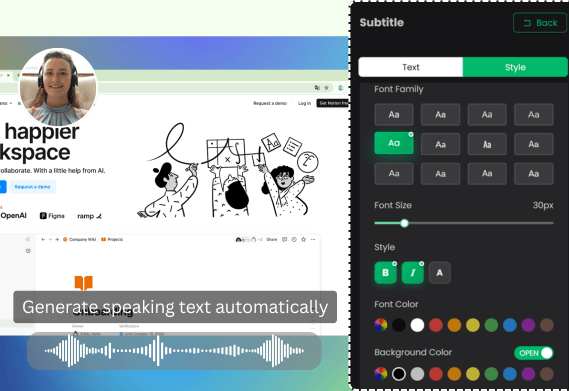Viewport: 569px width, 391px height.
Task: Click the OpenAI logo
Action: [x=13, y=216]
